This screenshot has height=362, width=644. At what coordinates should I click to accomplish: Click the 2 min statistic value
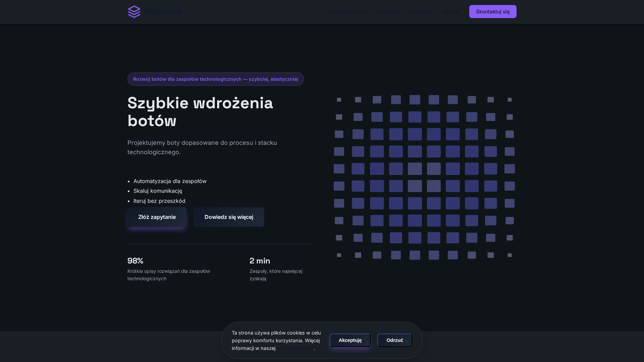coord(260,261)
